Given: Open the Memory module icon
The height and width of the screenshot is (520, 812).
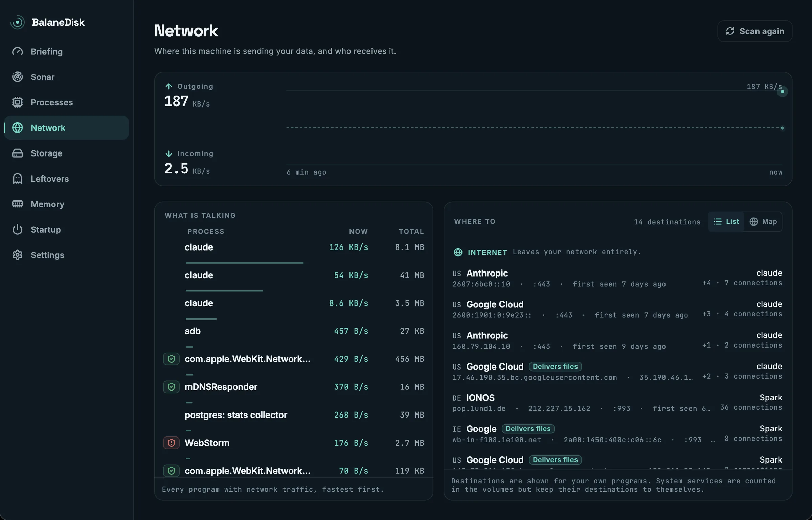Looking at the screenshot, I should pyautogui.click(x=17, y=204).
